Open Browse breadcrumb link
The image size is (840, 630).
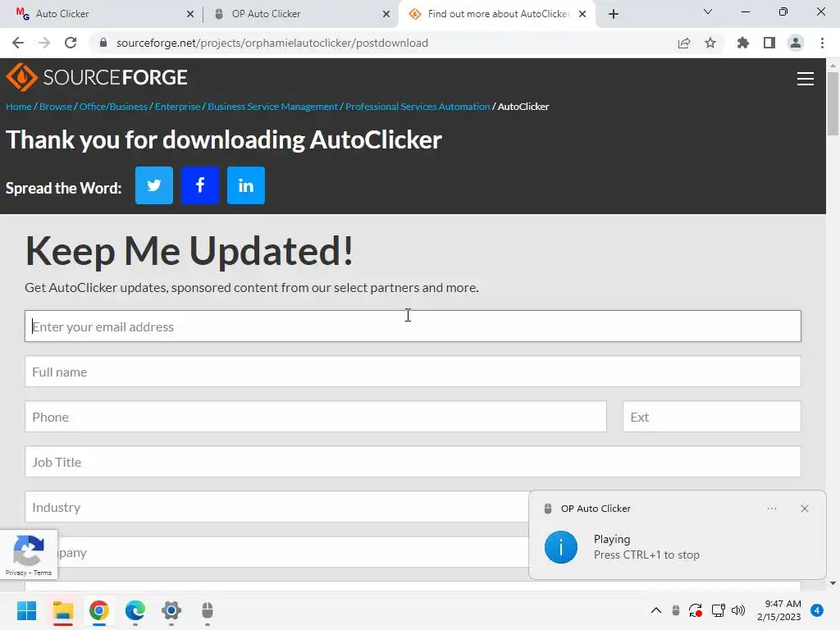click(x=56, y=107)
